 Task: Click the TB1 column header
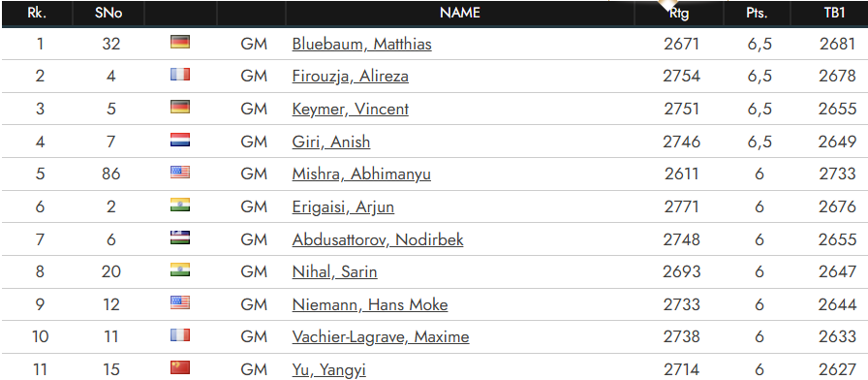pos(834,14)
